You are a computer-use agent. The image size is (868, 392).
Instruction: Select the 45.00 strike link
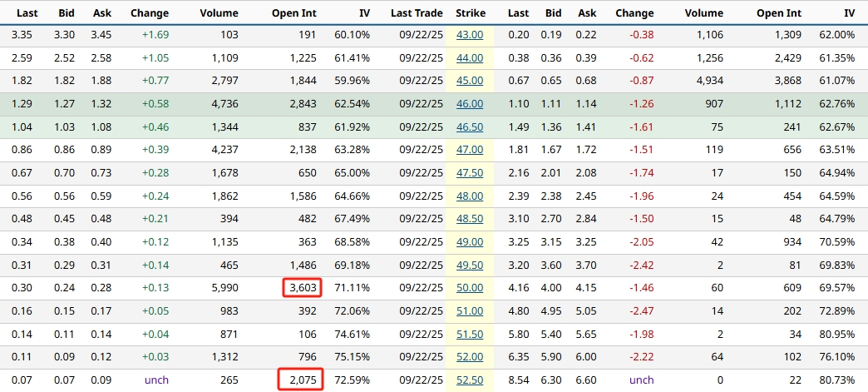[469, 81]
